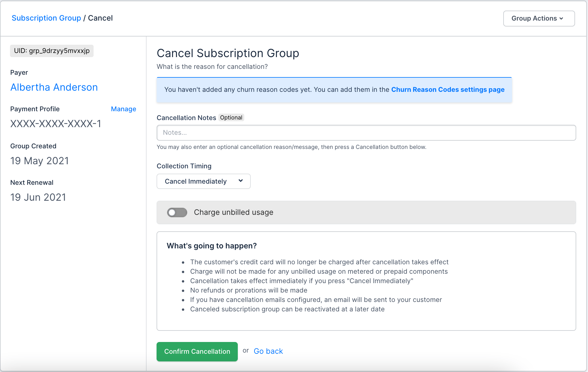This screenshot has width=588, height=372.
Task: Click the UID grp_9drzyy5mvxxjp badge
Action: point(52,51)
